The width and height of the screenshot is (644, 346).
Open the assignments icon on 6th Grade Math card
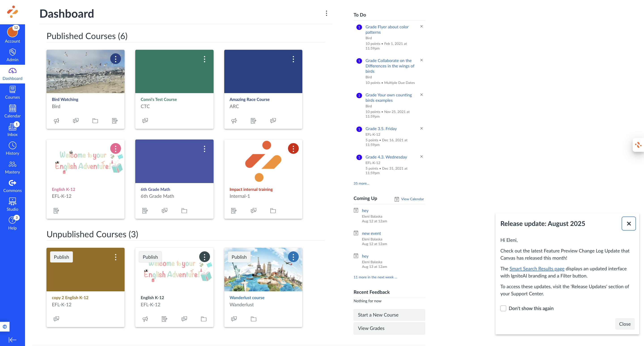[145, 211]
